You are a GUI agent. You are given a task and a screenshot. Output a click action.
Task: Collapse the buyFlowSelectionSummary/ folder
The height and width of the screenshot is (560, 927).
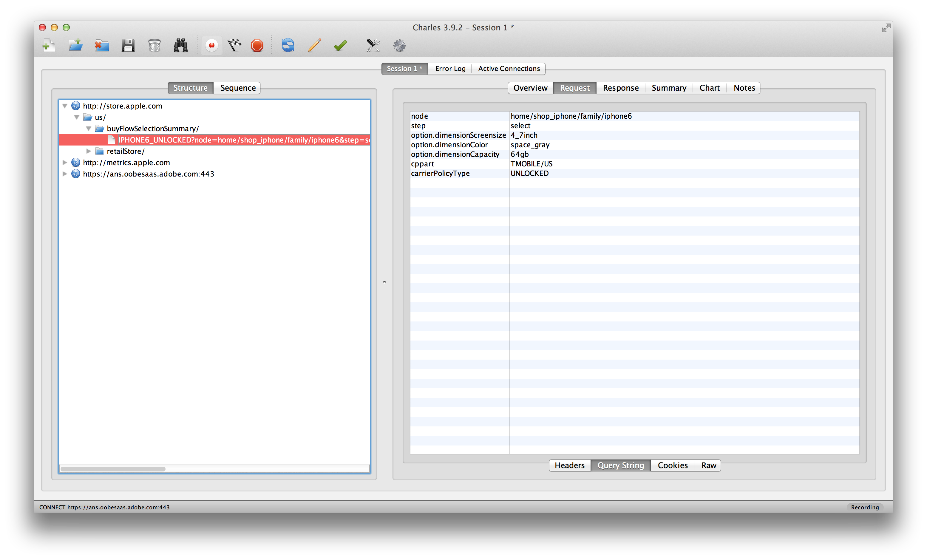(x=89, y=129)
